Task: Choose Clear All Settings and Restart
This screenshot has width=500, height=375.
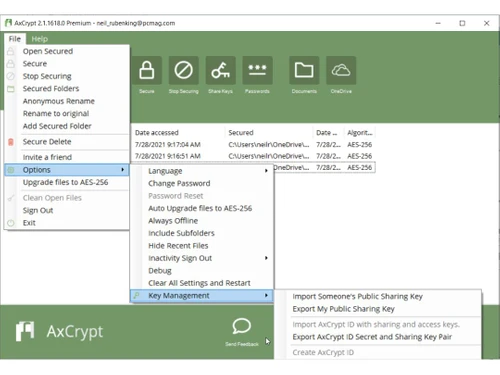Action: [202, 283]
